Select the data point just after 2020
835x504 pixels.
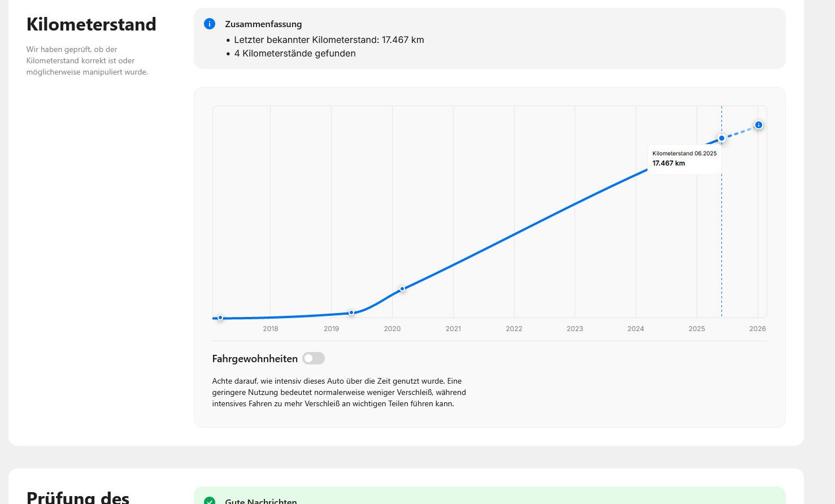(402, 289)
